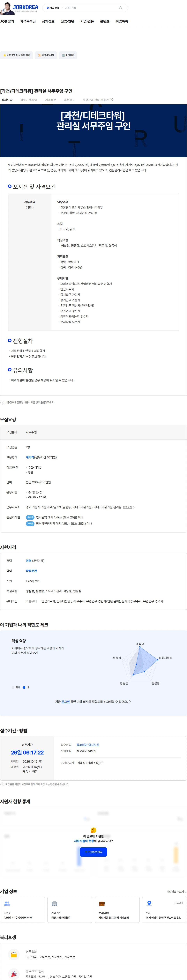Click the JOBKOREA logo
187x980 pixels.
click(26, 7)
